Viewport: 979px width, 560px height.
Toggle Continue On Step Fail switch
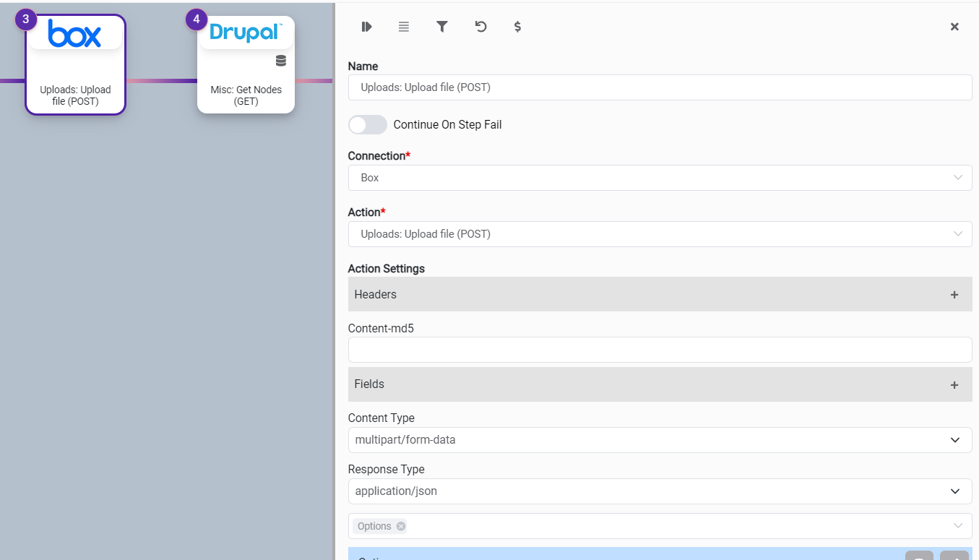tap(368, 125)
